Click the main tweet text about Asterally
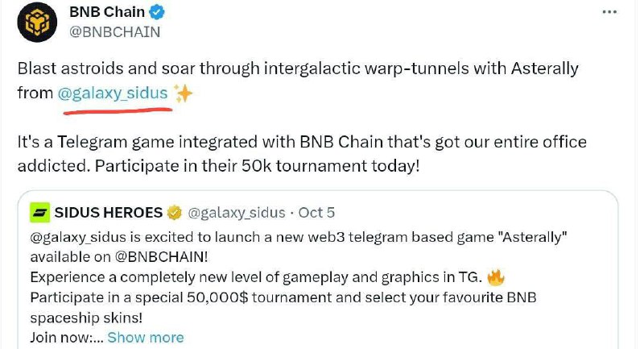Image resolution: width=644 pixels, height=349 pixels. (298, 81)
